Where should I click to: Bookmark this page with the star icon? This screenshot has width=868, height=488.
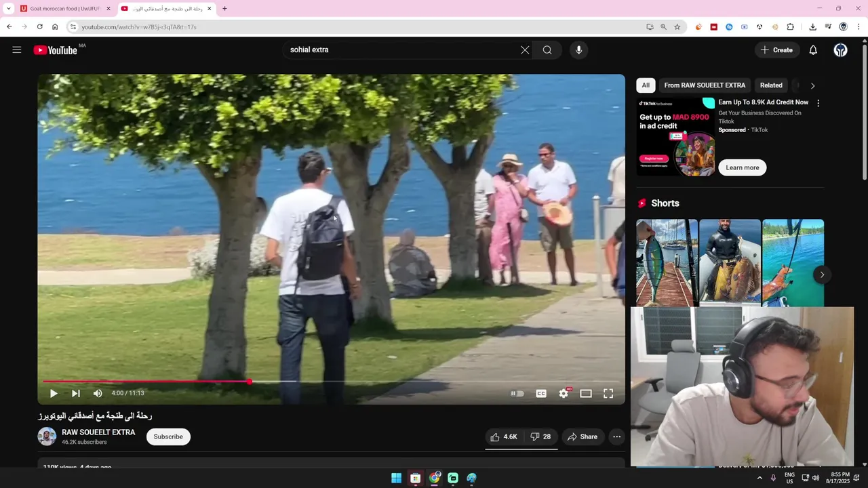tap(677, 27)
